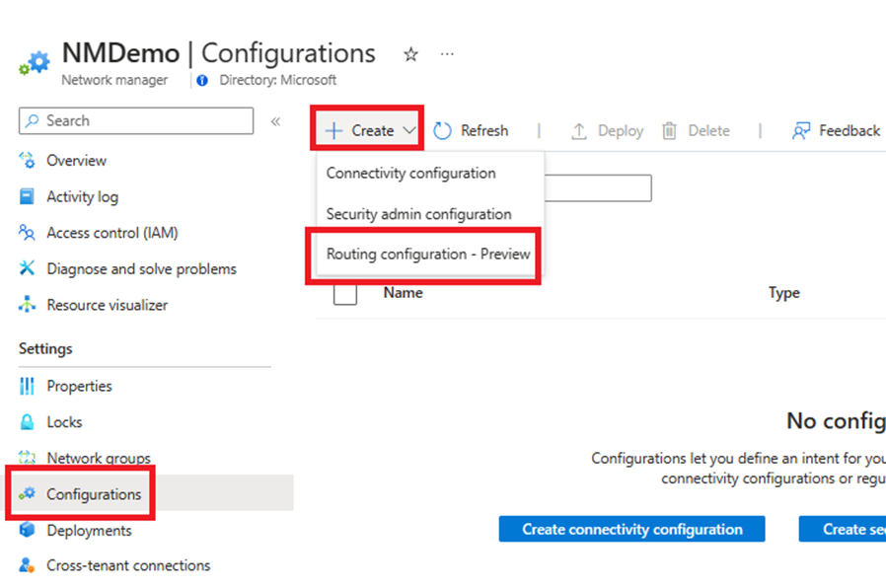Open the ellipsis more options menu
The image size is (886, 588).
447,54
